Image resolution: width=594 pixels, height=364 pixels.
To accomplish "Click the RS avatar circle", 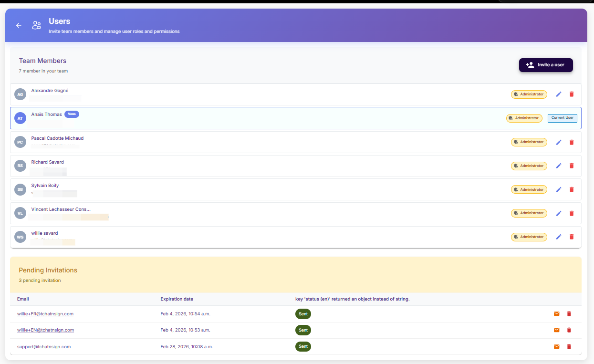I will coord(20,166).
